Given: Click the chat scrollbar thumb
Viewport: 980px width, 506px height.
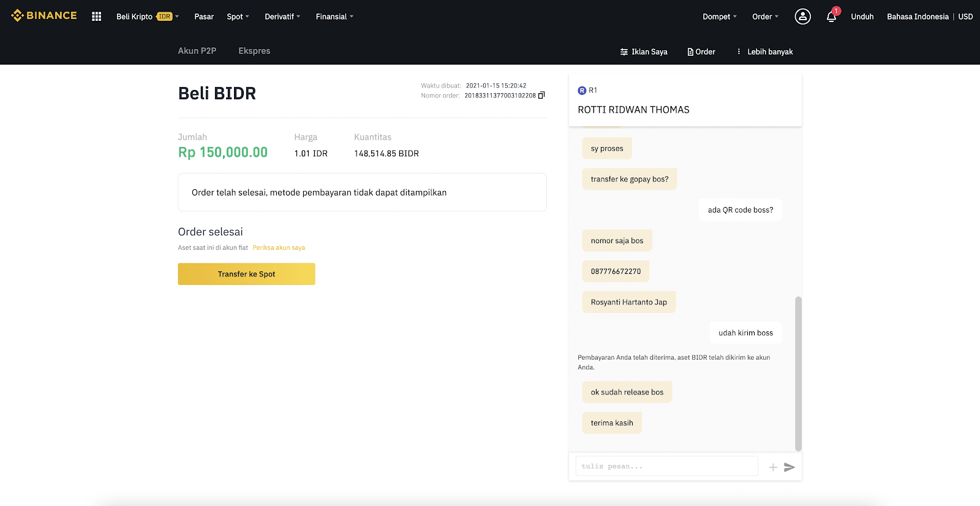Looking at the screenshot, I should [798, 374].
